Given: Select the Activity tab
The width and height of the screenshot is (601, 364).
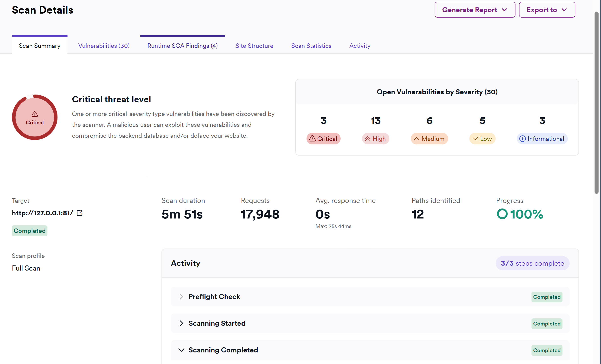Looking at the screenshot, I should (360, 46).
